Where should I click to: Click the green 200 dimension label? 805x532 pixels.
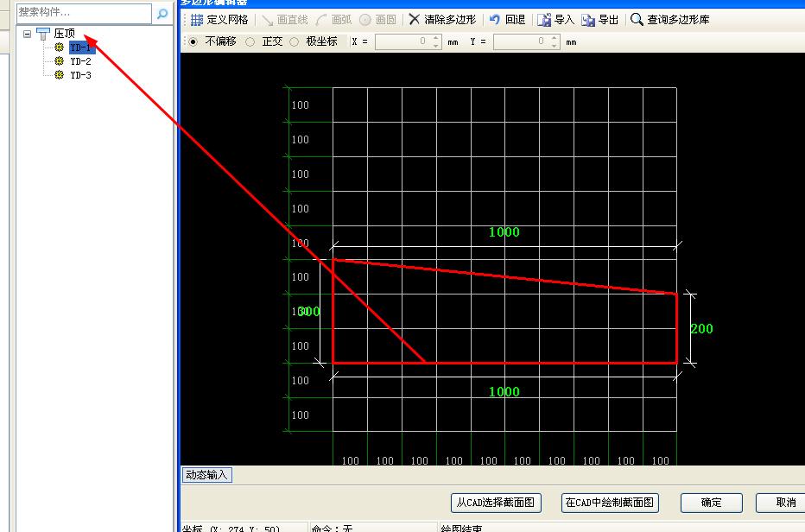[702, 329]
